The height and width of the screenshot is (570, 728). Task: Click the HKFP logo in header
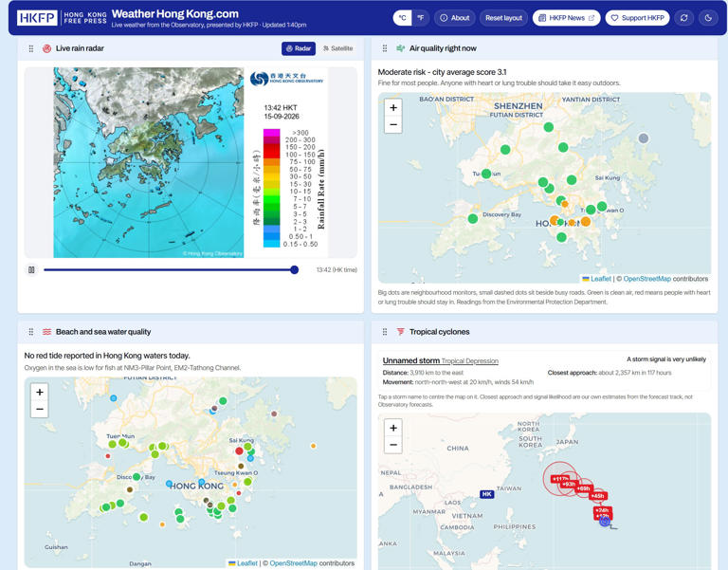[62, 18]
